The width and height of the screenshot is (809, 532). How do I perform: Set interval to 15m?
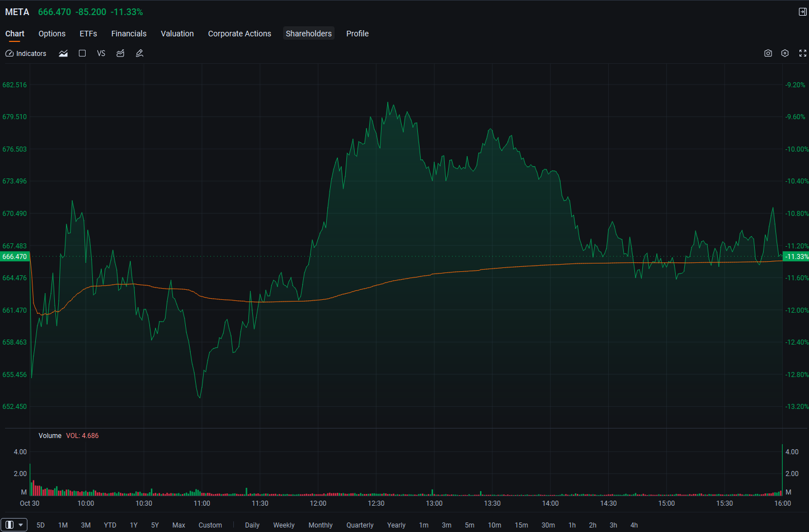tap(521, 525)
